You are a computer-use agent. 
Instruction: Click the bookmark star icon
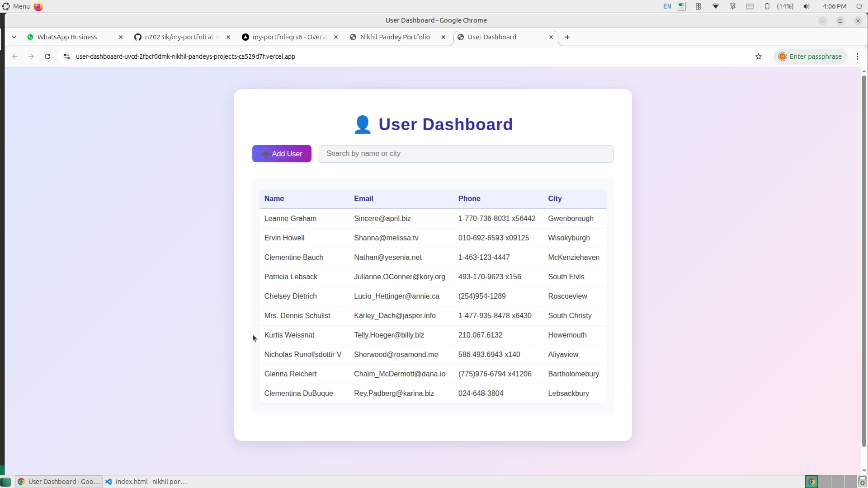click(759, 56)
